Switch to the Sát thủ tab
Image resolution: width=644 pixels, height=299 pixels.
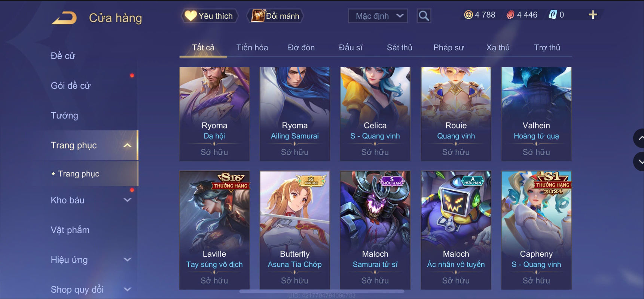tap(399, 48)
